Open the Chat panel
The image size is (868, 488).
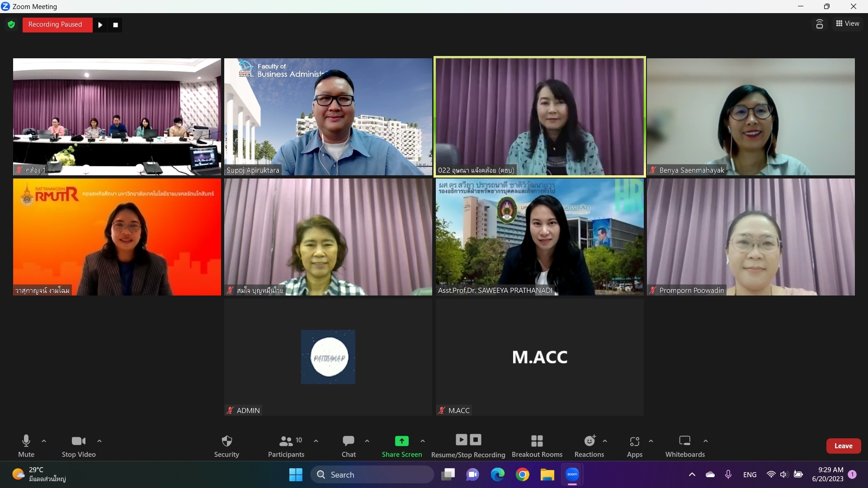(349, 446)
